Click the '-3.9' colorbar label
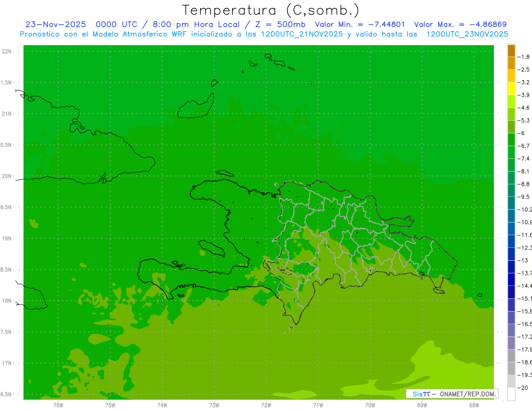532x411 pixels. [524, 95]
